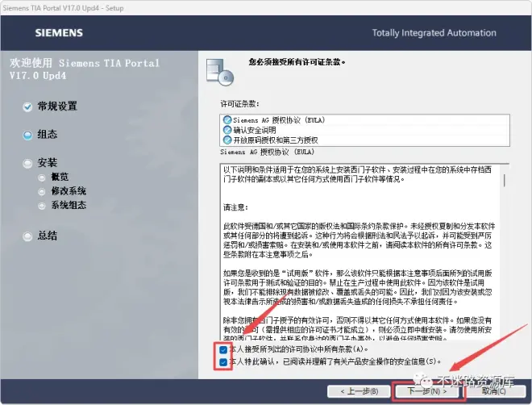Click the 系统组态 sub-step bullet
The width and height of the screenshot is (532, 405).
42,206
